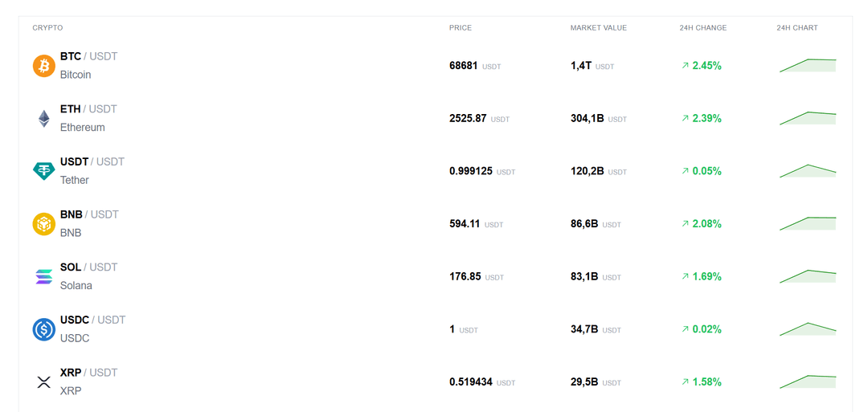Sort by the PRICE column header
The height and width of the screenshot is (412, 868).
461,28
